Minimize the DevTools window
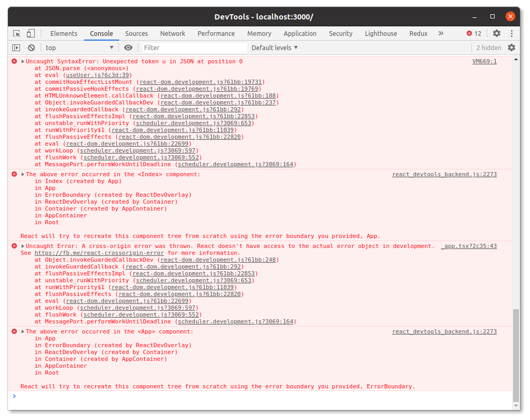This screenshot has height=420, width=530. [475, 16]
